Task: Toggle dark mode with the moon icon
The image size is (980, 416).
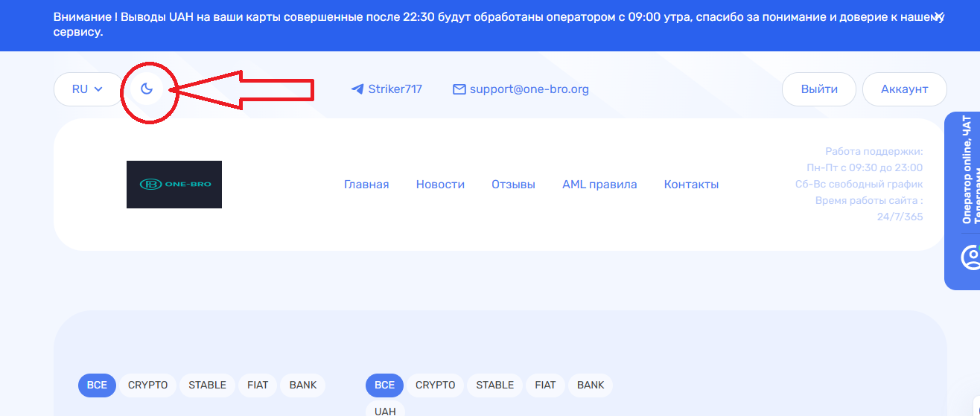Action: (x=147, y=89)
